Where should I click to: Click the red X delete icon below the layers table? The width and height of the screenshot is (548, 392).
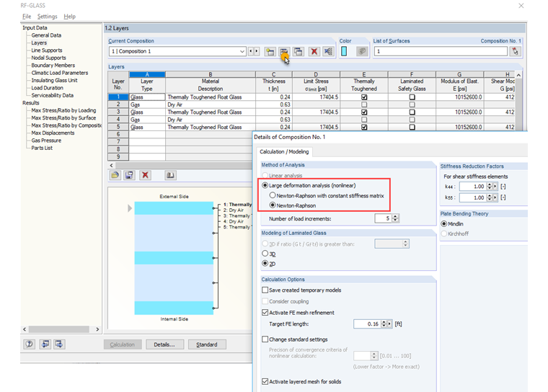[145, 175]
